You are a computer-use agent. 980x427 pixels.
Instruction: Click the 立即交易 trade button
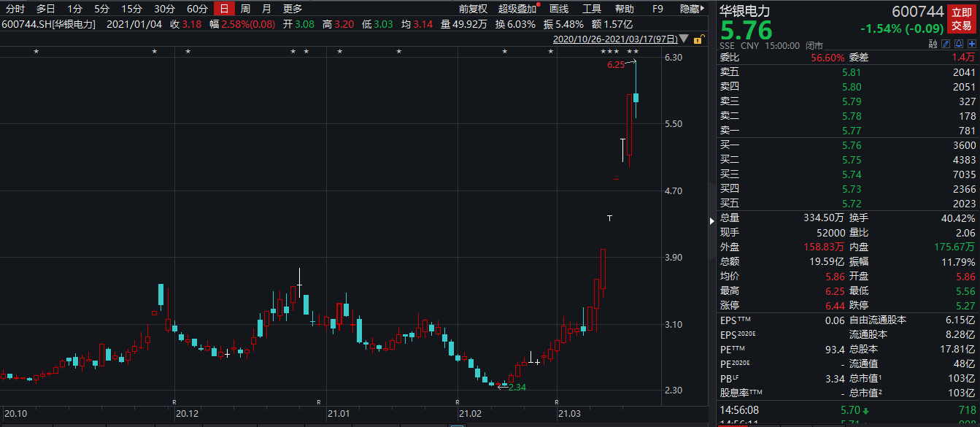pos(960,19)
